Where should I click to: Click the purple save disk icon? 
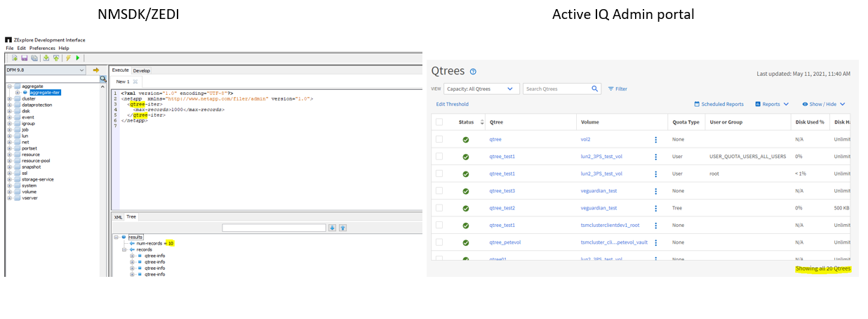click(x=25, y=58)
